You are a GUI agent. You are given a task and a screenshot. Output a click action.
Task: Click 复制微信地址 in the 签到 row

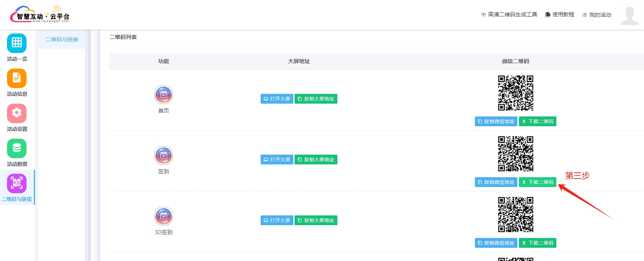tap(496, 182)
